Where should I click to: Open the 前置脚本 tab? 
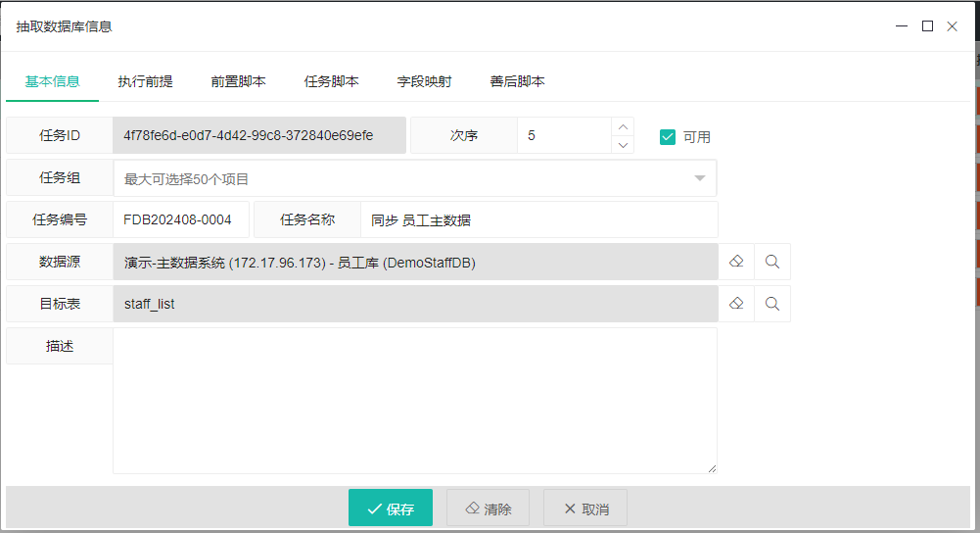coord(238,81)
